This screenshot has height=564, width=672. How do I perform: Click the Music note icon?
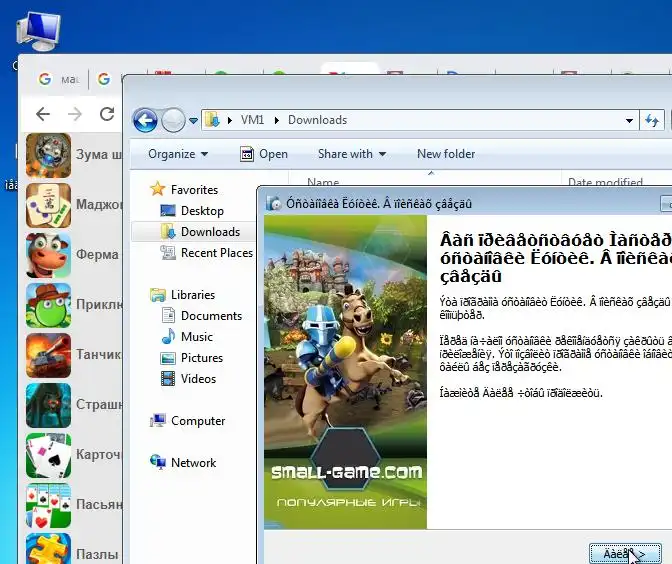pos(168,336)
